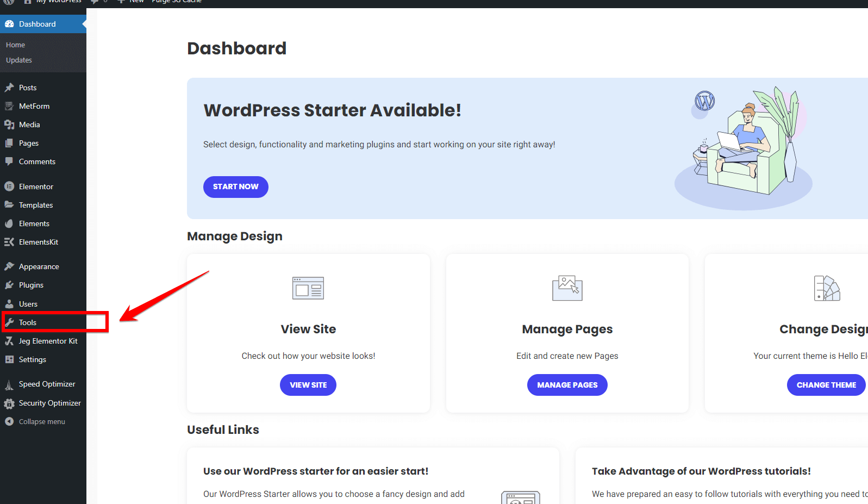Viewport: 868px width, 504px height.
Task: Click the View Site browser icon
Action: (308, 288)
